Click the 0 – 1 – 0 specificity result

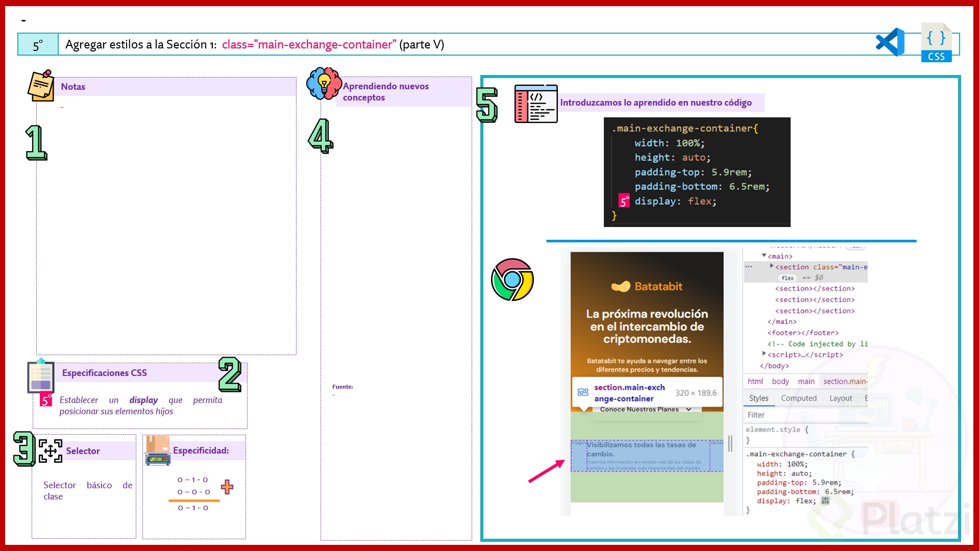coord(193,508)
